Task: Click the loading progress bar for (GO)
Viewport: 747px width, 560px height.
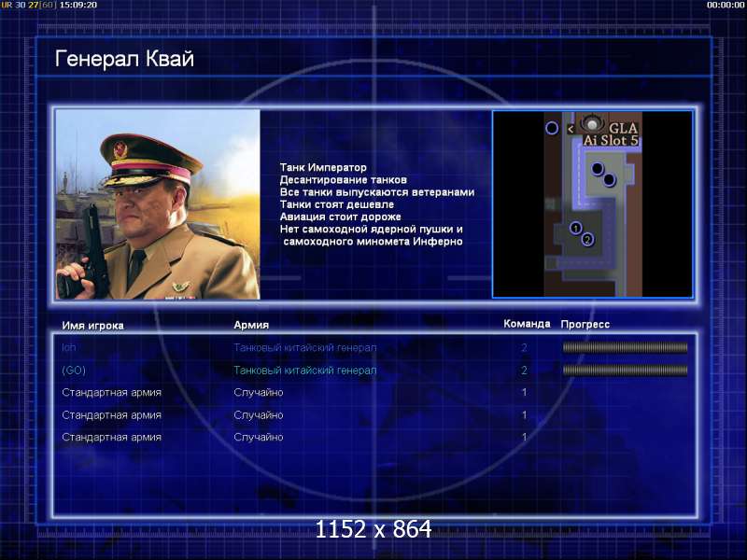Action: (625, 370)
